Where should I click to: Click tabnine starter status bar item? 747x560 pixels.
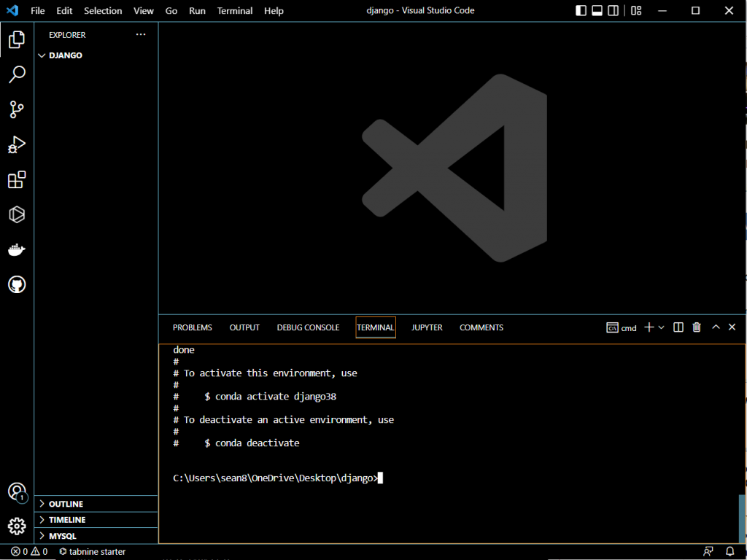[93, 551]
